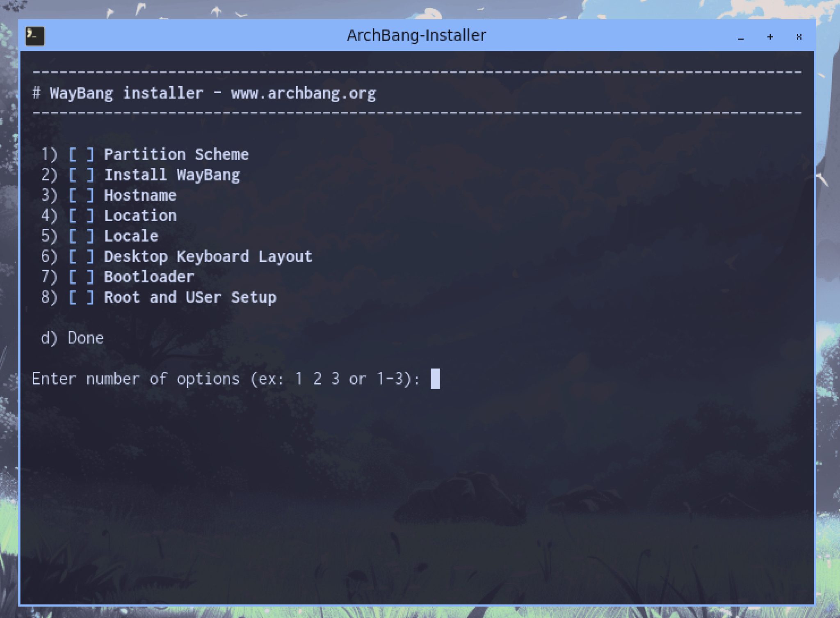Close the ArchBang-Installer window
The height and width of the screenshot is (618, 840).
pos(799,37)
